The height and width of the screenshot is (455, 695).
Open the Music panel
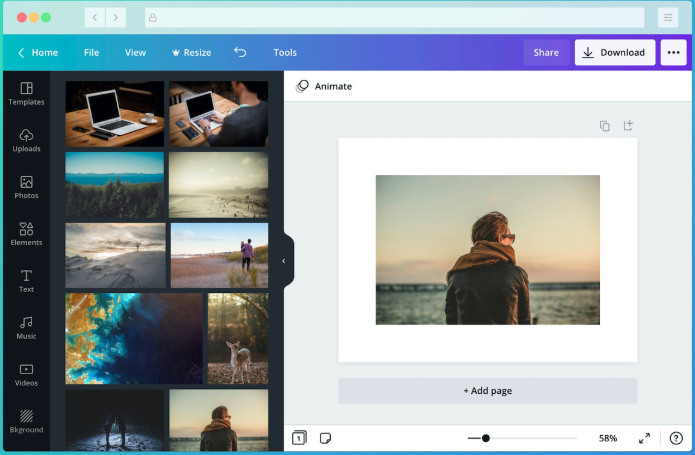pos(26,328)
